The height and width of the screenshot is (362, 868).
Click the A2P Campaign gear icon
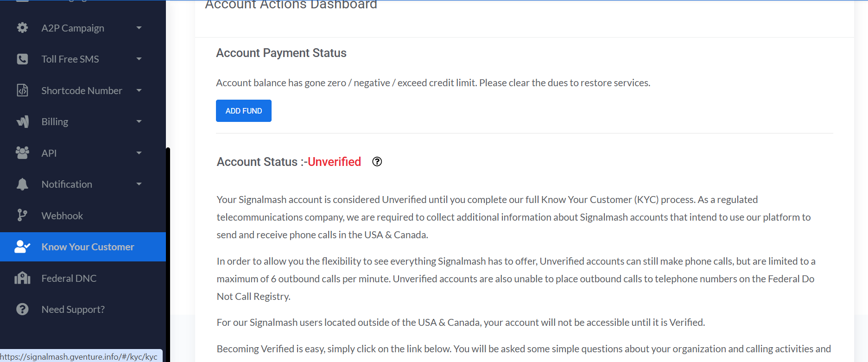(22, 28)
